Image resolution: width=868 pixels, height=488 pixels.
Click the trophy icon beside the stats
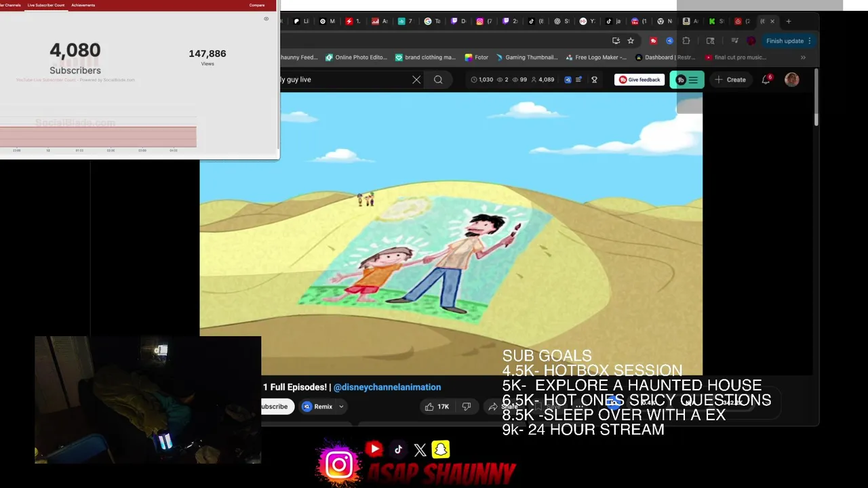[x=594, y=79]
